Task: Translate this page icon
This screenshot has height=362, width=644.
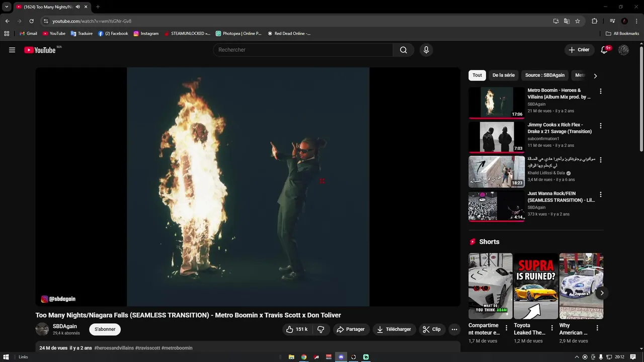Action: (x=567, y=21)
